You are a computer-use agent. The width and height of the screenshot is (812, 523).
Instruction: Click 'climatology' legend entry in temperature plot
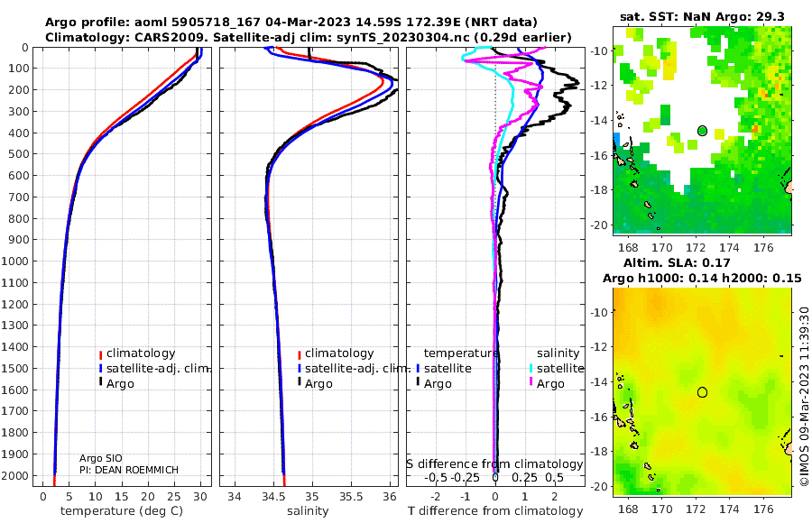click(141, 353)
